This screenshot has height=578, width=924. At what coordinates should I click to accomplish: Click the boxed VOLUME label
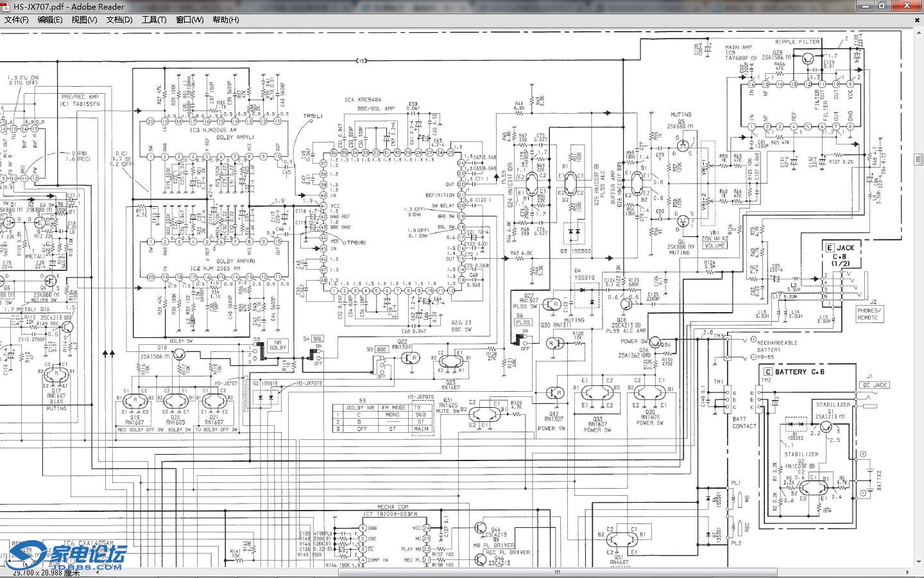[x=714, y=246]
